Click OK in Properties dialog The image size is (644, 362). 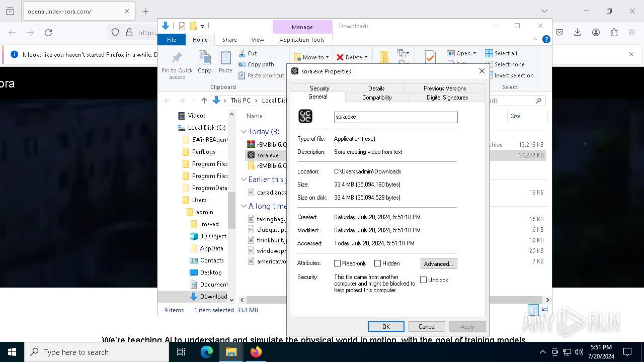point(386,327)
